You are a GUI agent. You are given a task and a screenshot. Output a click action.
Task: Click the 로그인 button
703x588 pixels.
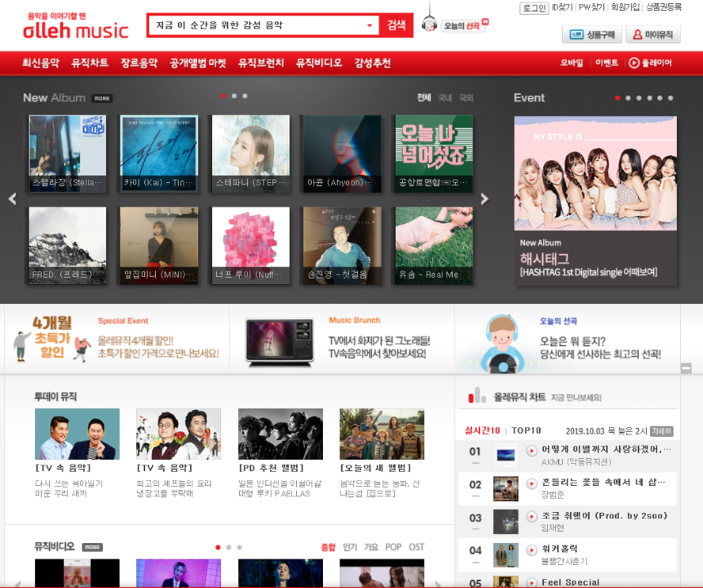pyautogui.click(x=534, y=8)
